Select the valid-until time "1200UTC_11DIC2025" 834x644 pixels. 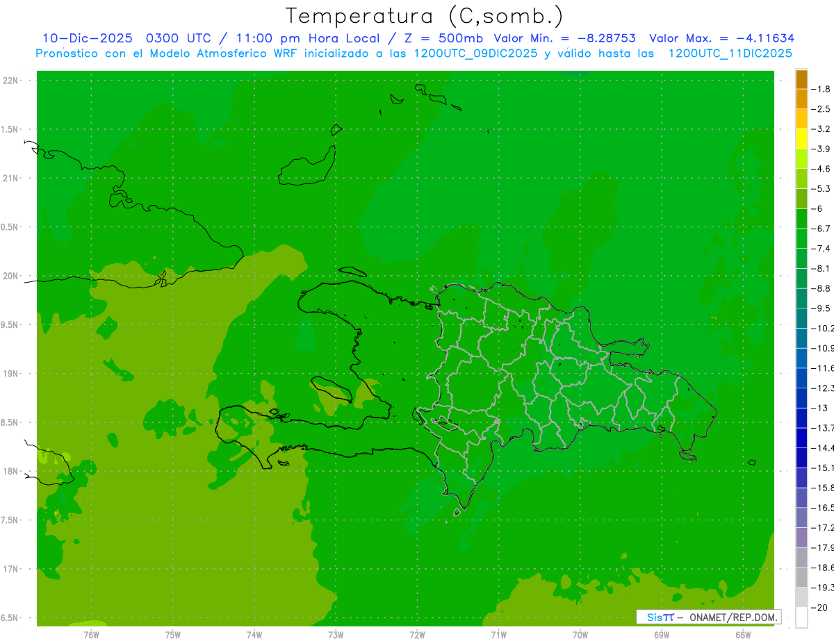(x=730, y=53)
